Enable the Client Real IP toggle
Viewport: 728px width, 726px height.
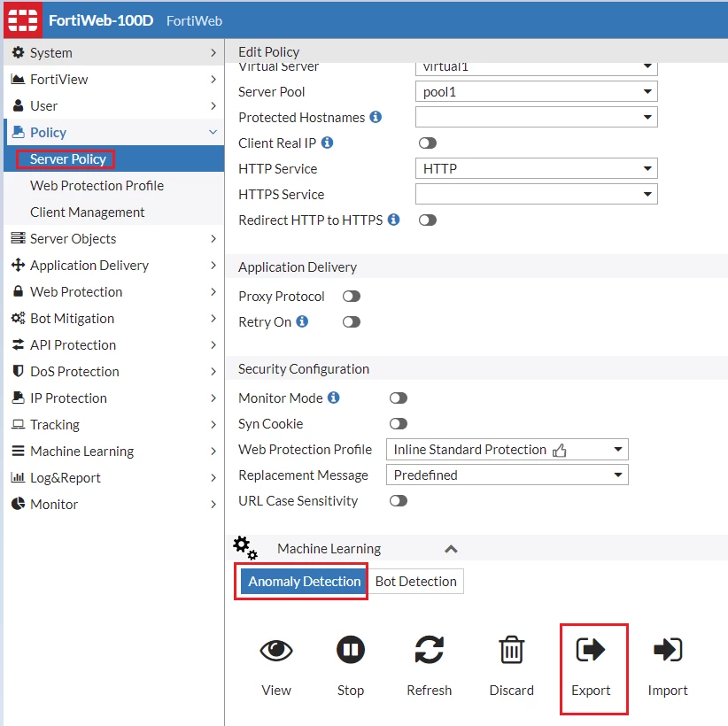[428, 143]
